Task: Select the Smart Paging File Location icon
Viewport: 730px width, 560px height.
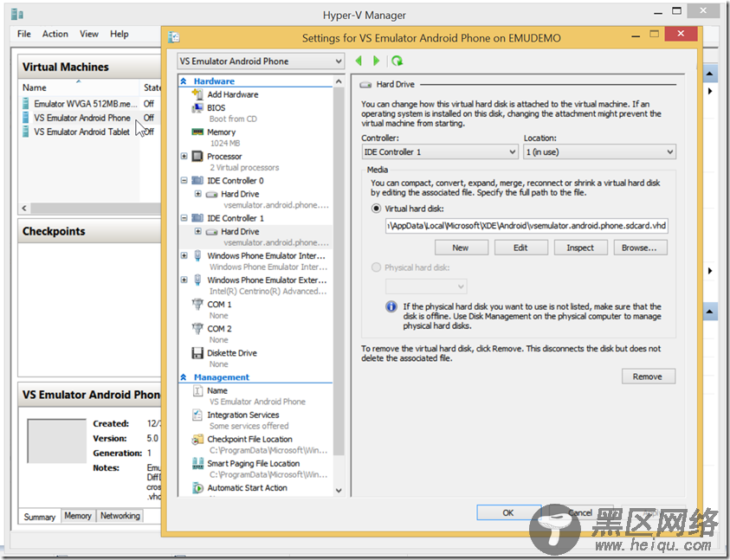Action: coord(197,463)
